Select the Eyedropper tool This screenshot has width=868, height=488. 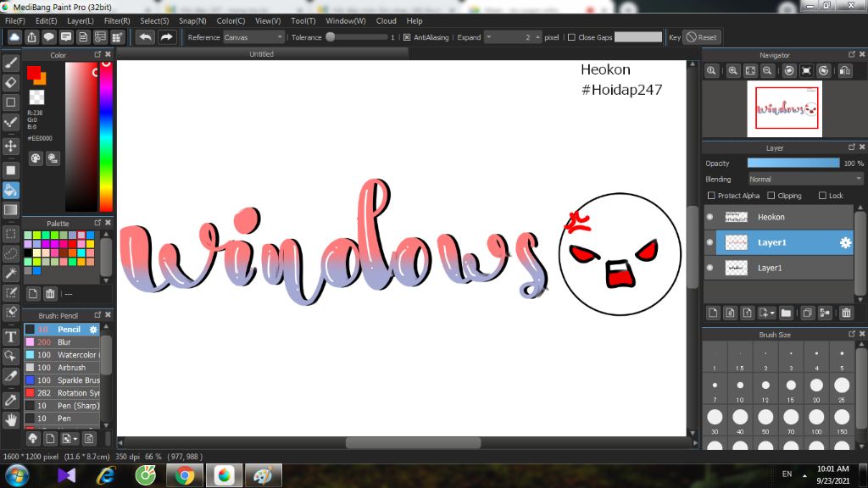[x=10, y=400]
